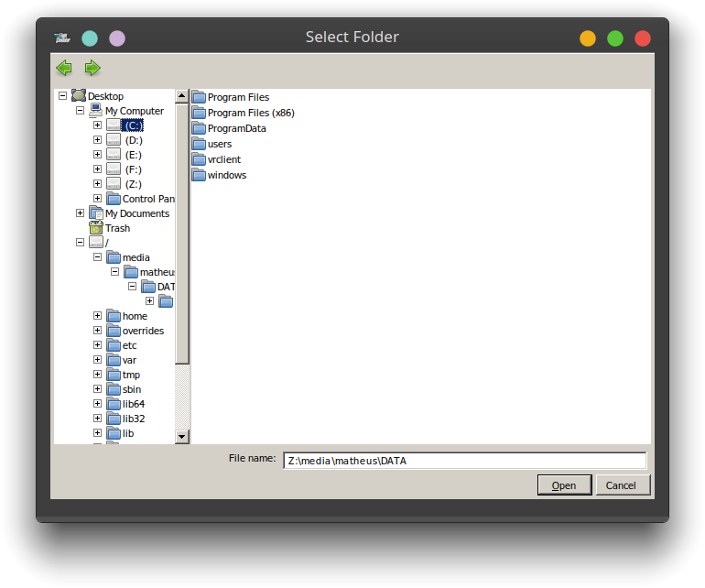Collapse the DATA folder node
705x588 pixels.
[132, 286]
